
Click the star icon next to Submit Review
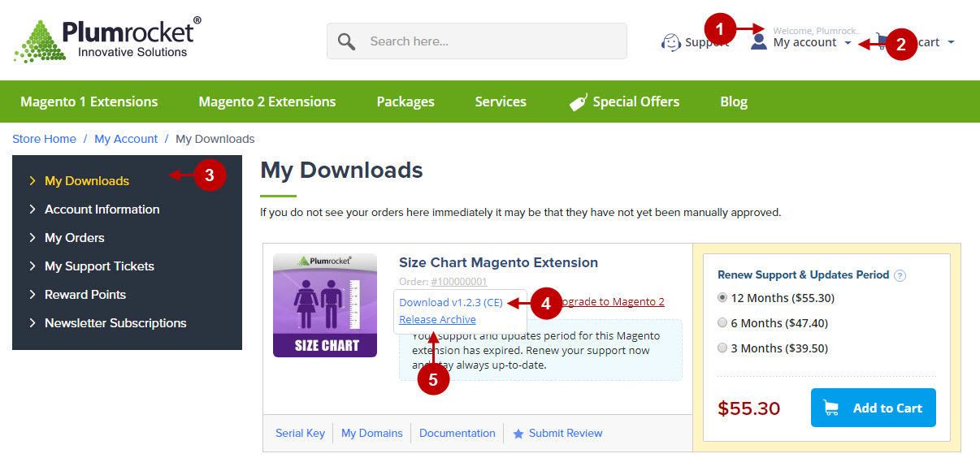click(518, 434)
